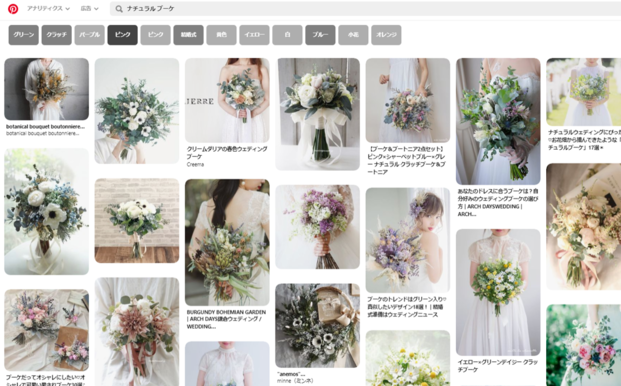
Task: Open the botanical bouquet boutonniere pin image
Action: [x=46, y=89]
